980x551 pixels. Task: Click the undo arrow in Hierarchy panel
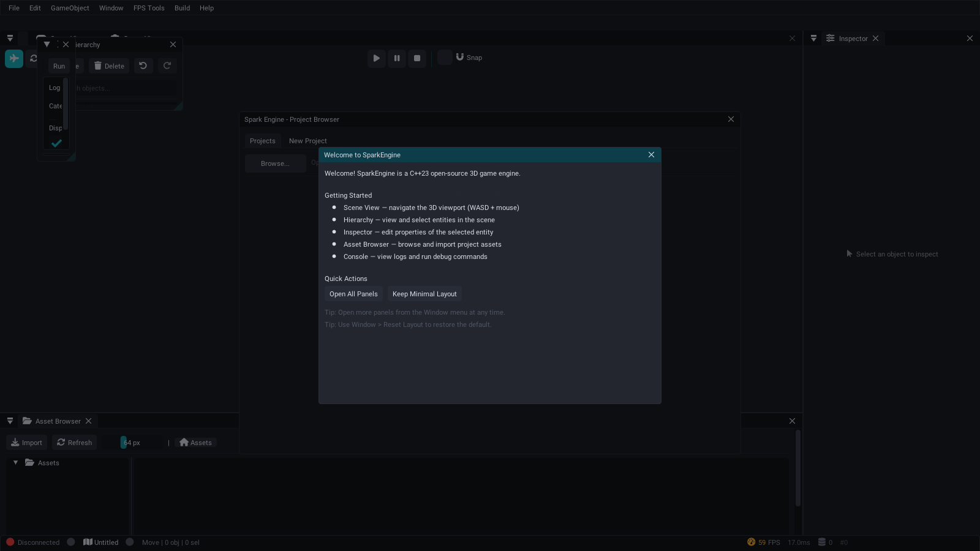point(143,66)
